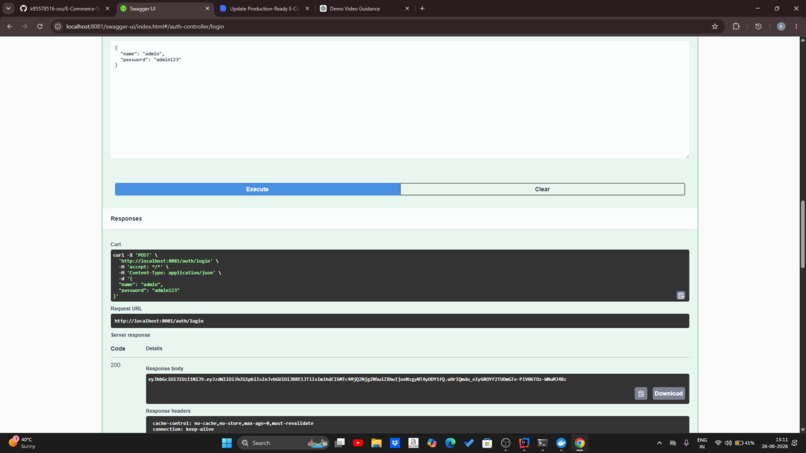806x453 pixels.
Task: Open the tab search dropdown
Action: (x=8, y=9)
